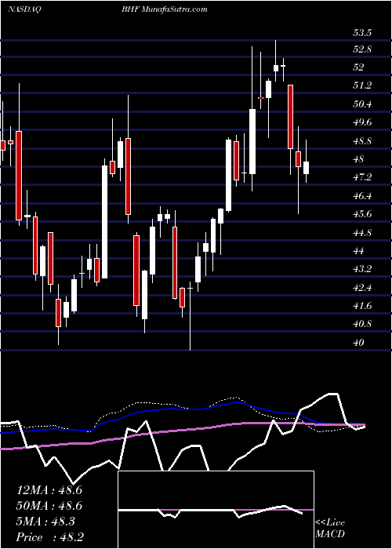Click the 44.8 price axis label
This screenshot has width=392, height=549.
click(x=362, y=233)
